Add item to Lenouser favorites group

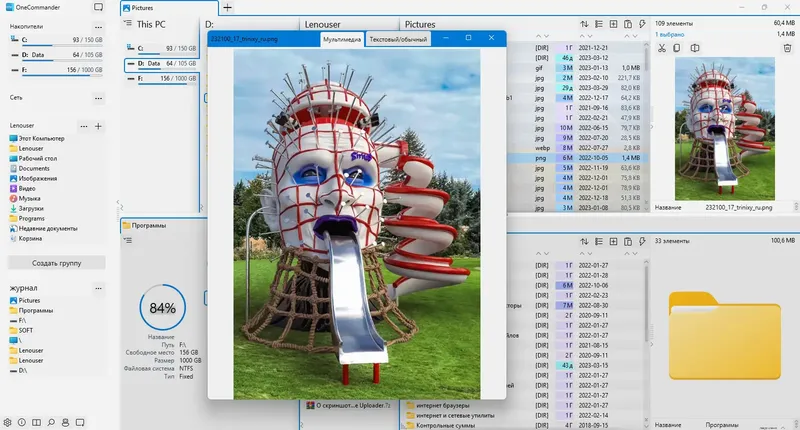coord(98,126)
